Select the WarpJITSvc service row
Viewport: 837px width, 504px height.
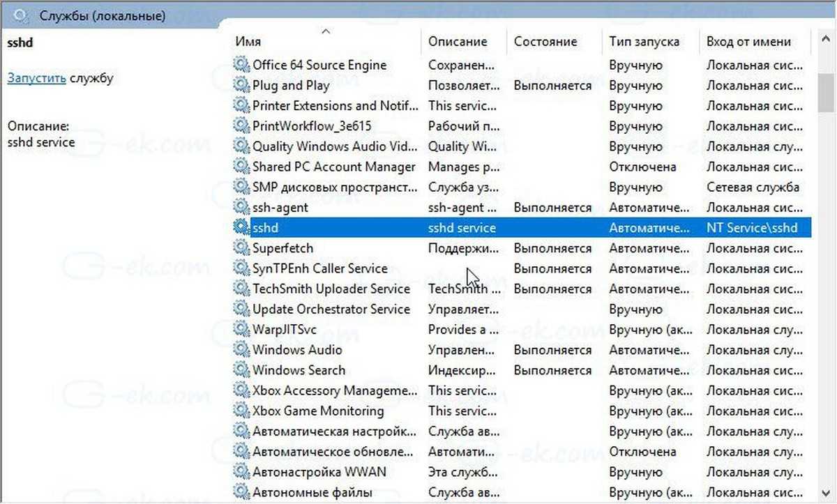point(287,330)
